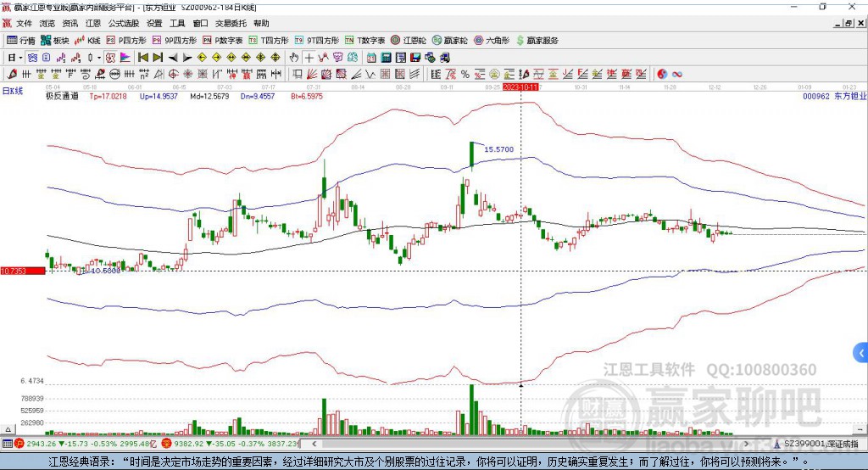Open the T数字表 tool
868x470 pixels.
(364, 41)
